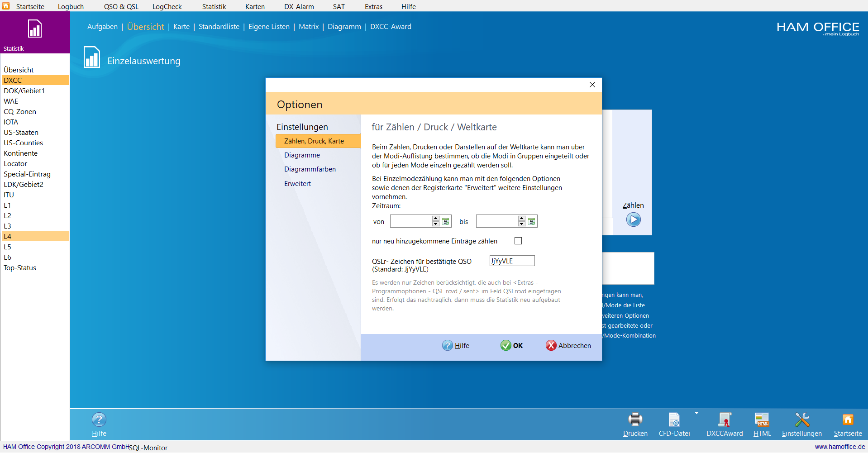Click the home icon next to Startseite menu
This screenshot has height=453, width=868.
click(x=6, y=6)
